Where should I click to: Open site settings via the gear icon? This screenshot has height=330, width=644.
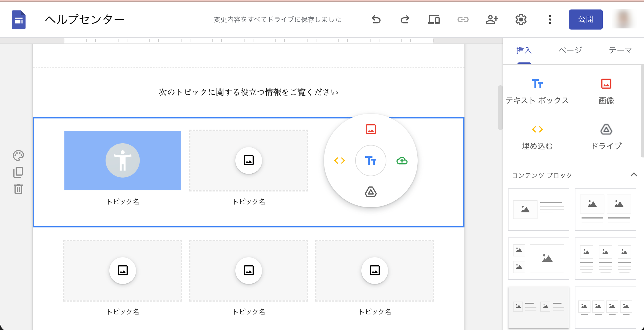click(521, 20)
